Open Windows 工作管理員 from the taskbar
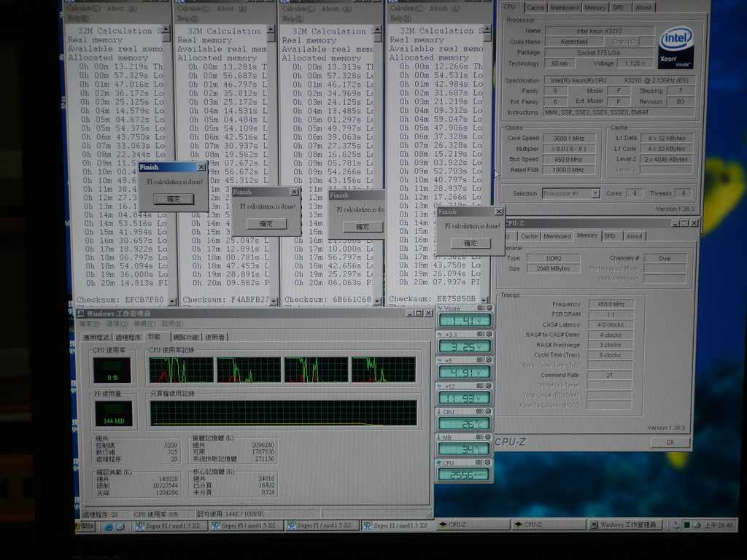Image resolution: width=747 pixels, height=560 pixels. pos(627,525)
